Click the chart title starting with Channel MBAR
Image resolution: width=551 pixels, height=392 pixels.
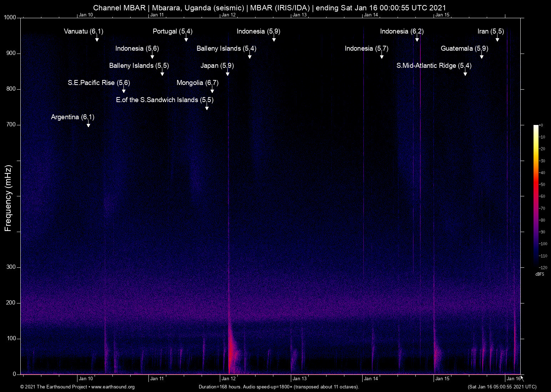point(269,8)
